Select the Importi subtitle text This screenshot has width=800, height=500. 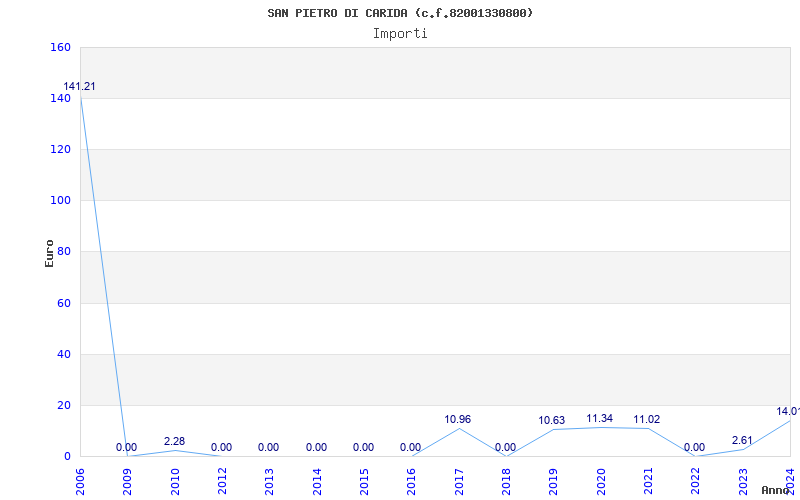pos(400,33)
